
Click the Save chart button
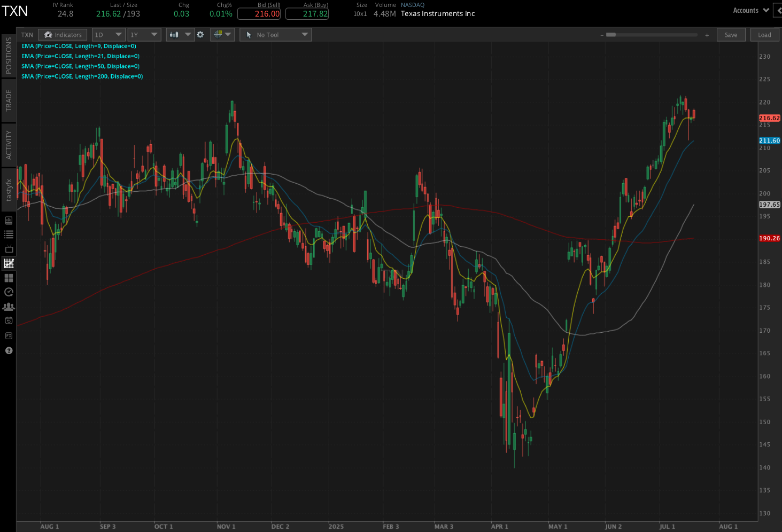click(x=731, y=34)
